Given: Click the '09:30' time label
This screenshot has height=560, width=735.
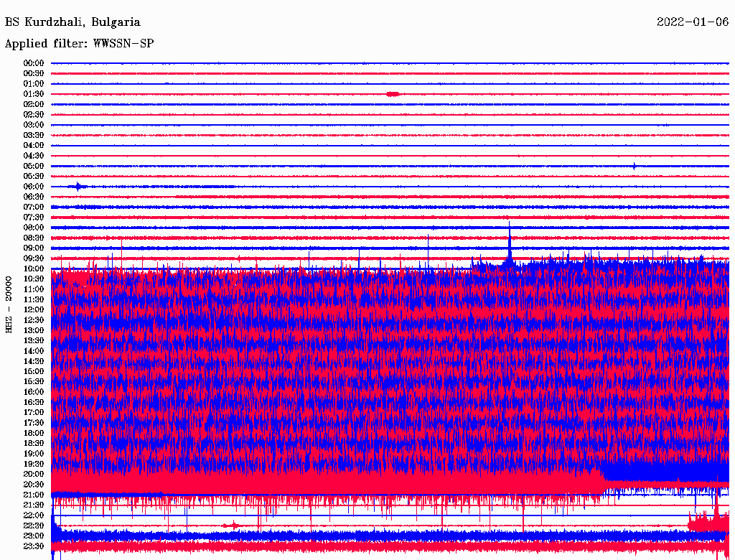Looking at the screenshot, I should coord(34,258).
